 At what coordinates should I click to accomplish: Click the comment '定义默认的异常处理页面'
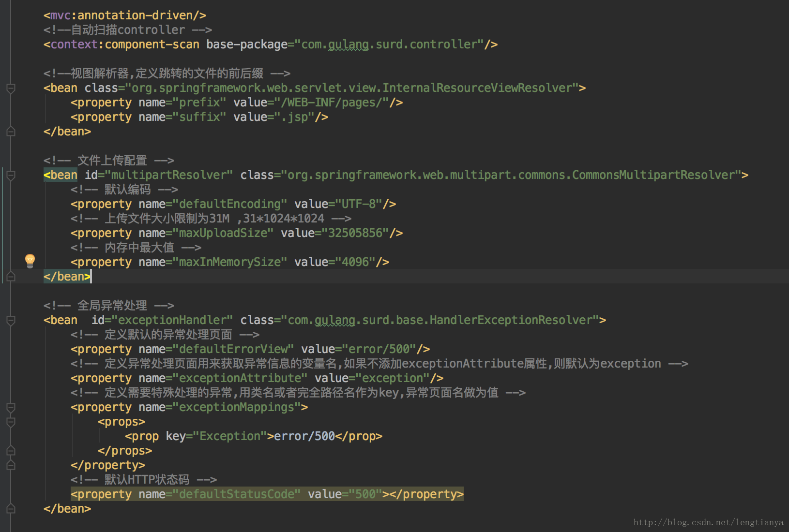pyautogui.click(x=165, y=335)
